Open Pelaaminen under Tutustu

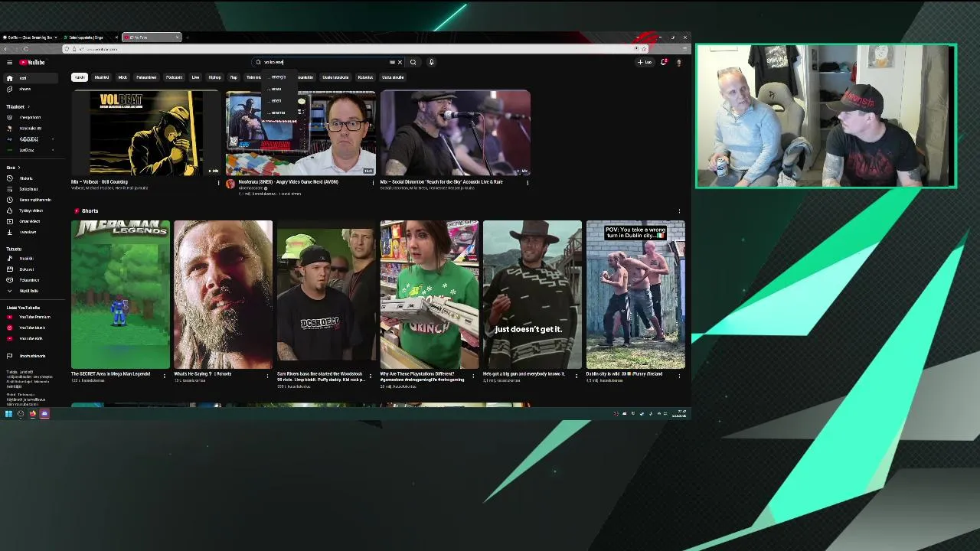(x=31, y=280)
